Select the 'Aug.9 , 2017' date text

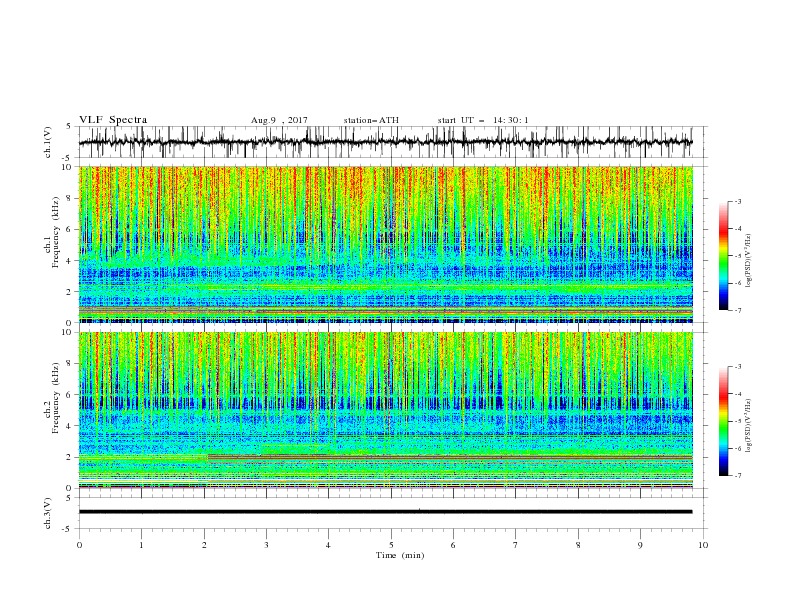coord(279,120)
